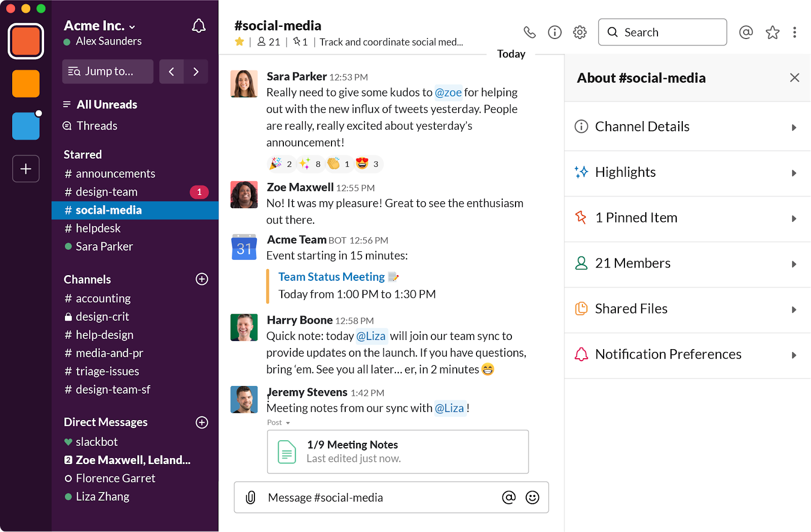Screen dimensions: 811x532
Task: Open Florence Garret direct message
Action: [x=135, y=478]
